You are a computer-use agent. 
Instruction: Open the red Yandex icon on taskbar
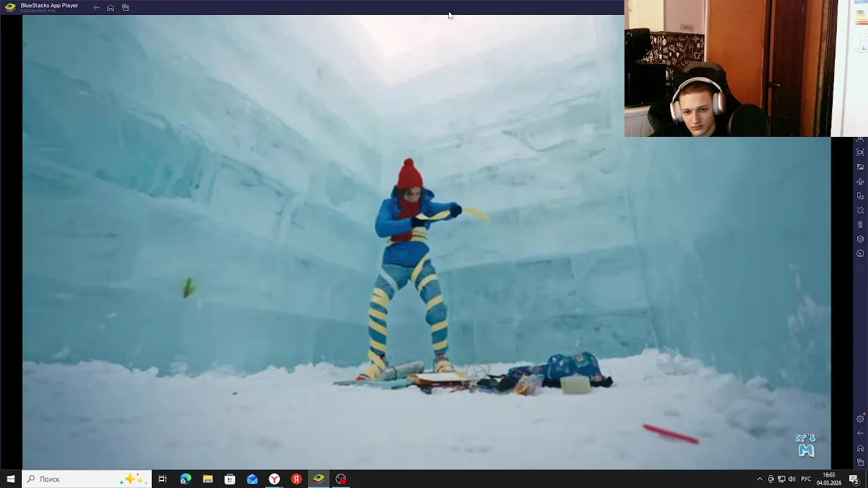point(296,479)
